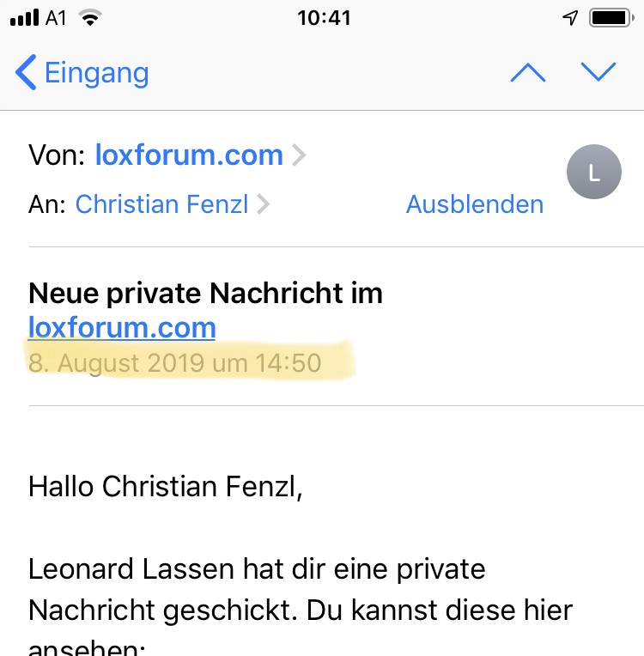Open the recipient Christian Fenzl in the An field
Viewport: 644px width, 656px height.
[161, 204]
